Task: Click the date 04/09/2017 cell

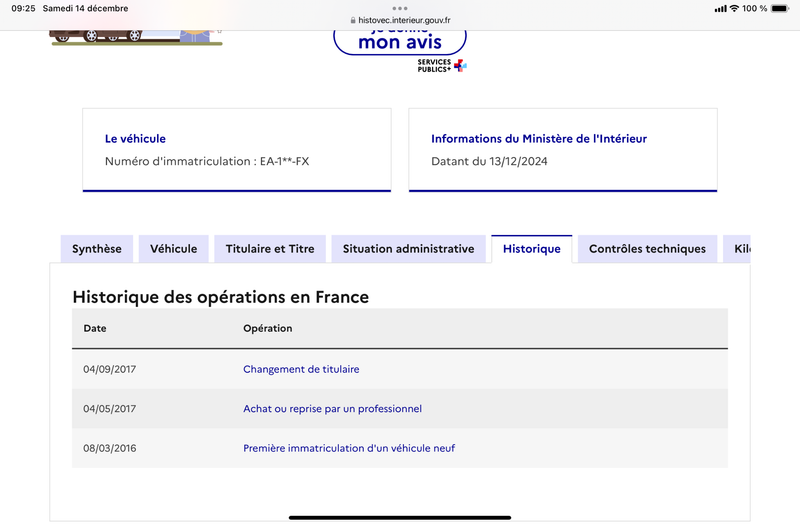Action: [x=110, y=369]
